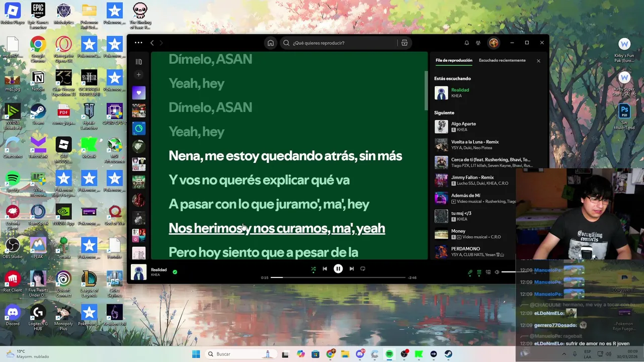Screen dimensions: 644x362
Task: Open Kirby's Fun Pak desktop file
Action: click(x=624, y=50)
